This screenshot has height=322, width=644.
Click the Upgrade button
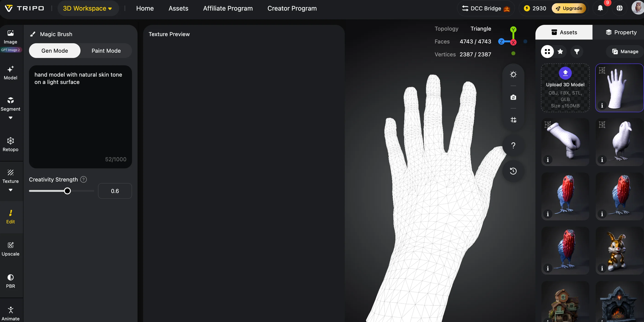pyautogui.click(x=569, y=8)
